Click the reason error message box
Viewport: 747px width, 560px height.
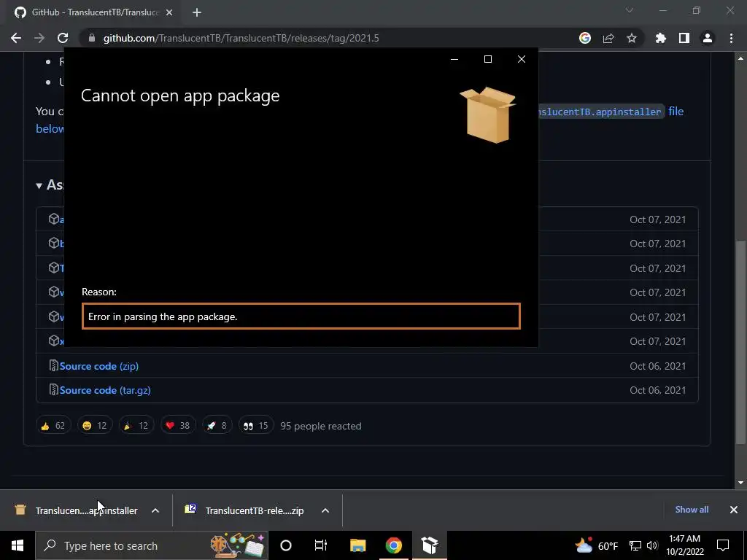pyautogui.click(x=301, y=316)
